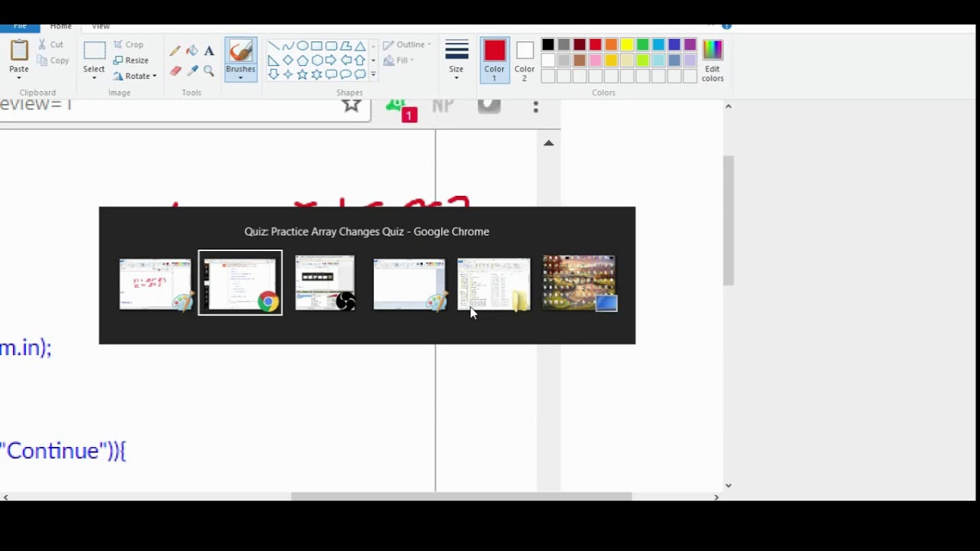
Task: Pick the black color swatch
Action: coord(548,45)
